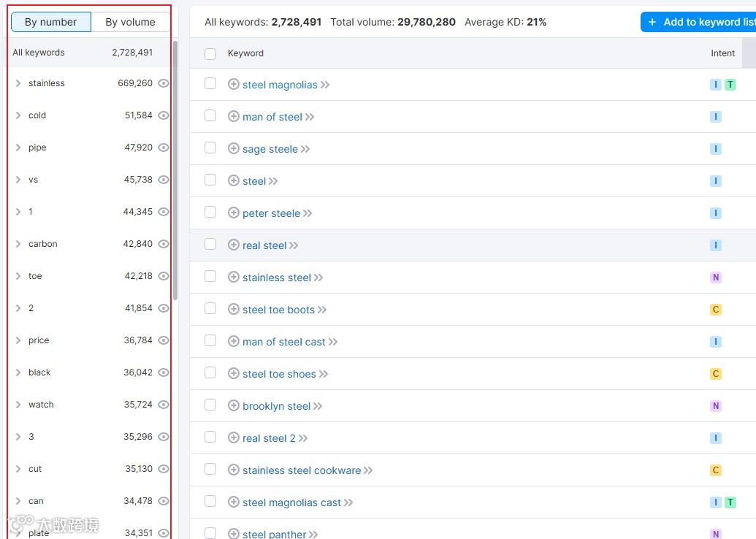Expand the cold keyword group

18,115
